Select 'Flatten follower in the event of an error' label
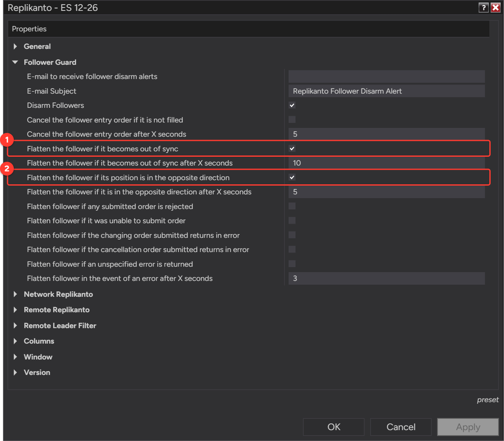This screenshot has height=441, width=504. coord(120,278)
